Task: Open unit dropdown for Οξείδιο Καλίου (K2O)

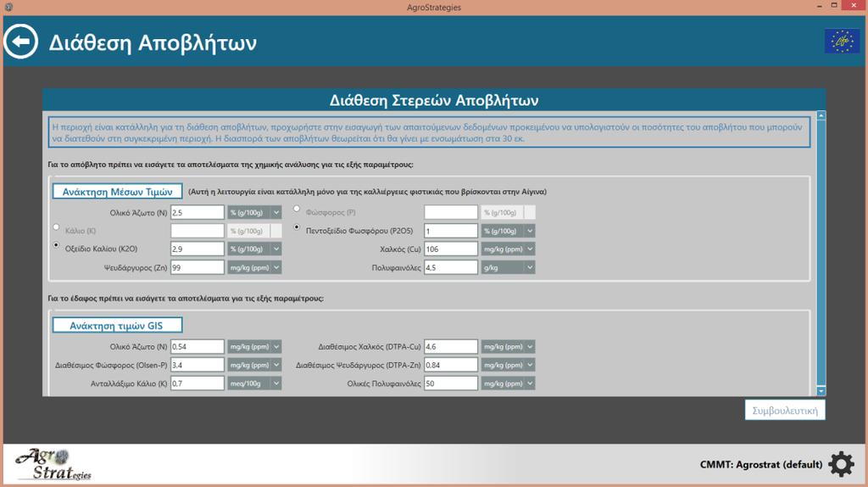Action: coord(254,249)
